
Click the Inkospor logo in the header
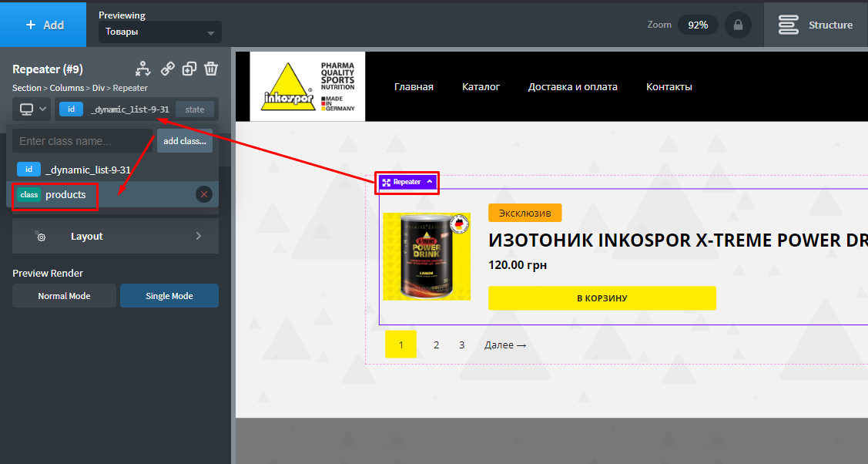click(x=307, y=86)
